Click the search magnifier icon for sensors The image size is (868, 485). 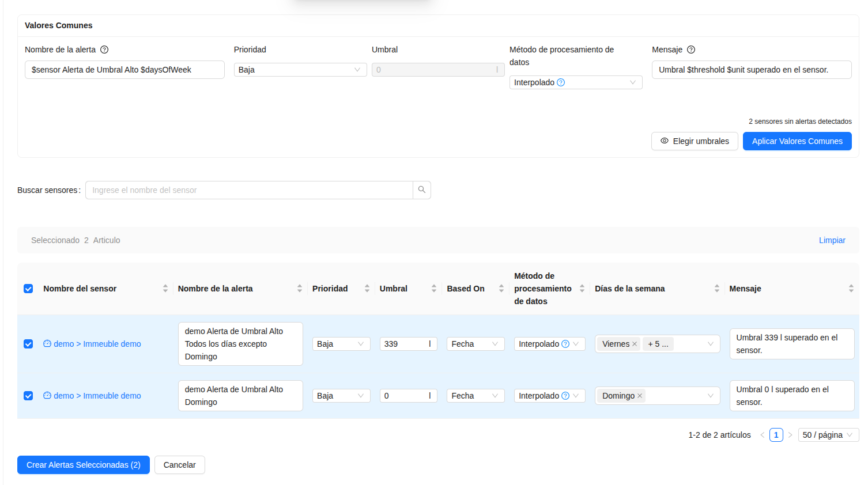(x=422, y=190)
